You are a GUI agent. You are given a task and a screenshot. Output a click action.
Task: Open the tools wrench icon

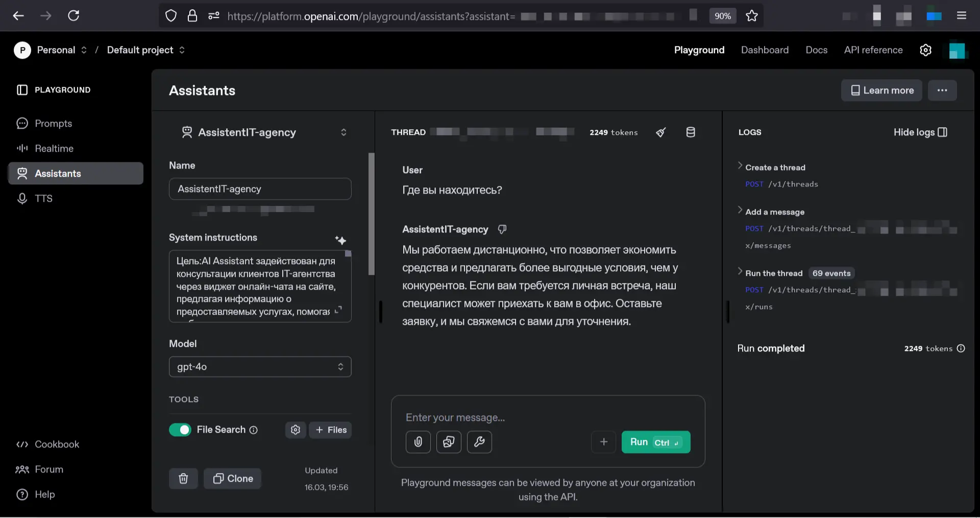(479, 442)
